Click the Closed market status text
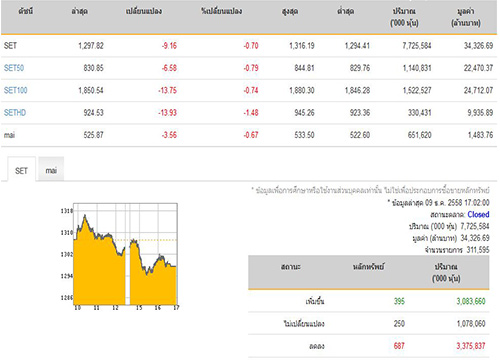This screenshot has width=500, height=360. [478, 214]
